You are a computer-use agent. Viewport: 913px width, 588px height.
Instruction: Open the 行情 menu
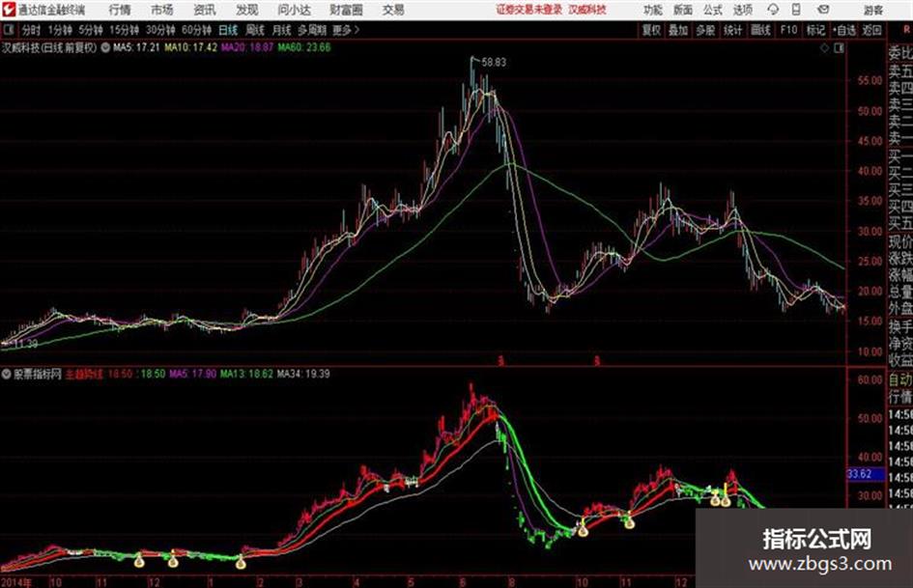coord(120,10)
